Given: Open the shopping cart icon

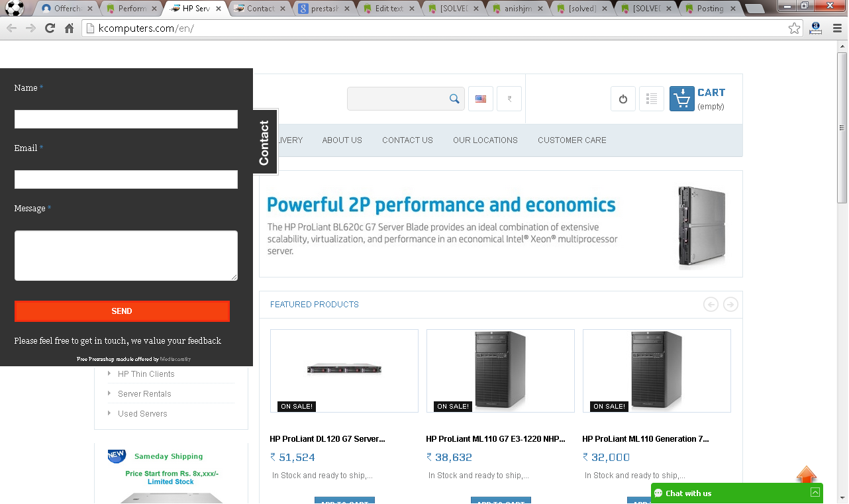Looking at the screenshot, I should click(682, 99).
